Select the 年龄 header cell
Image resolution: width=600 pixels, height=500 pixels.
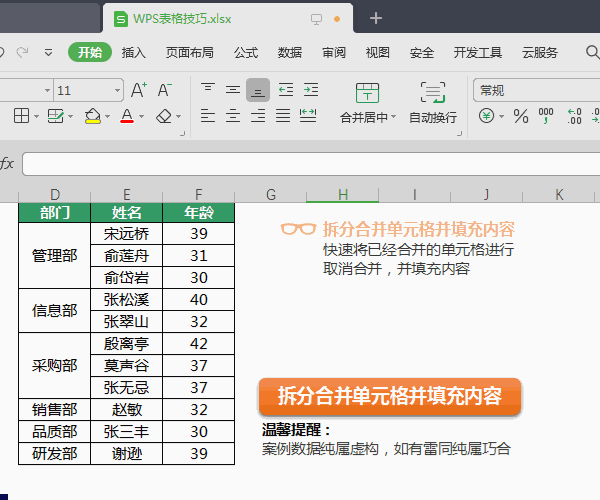[199, 213]
